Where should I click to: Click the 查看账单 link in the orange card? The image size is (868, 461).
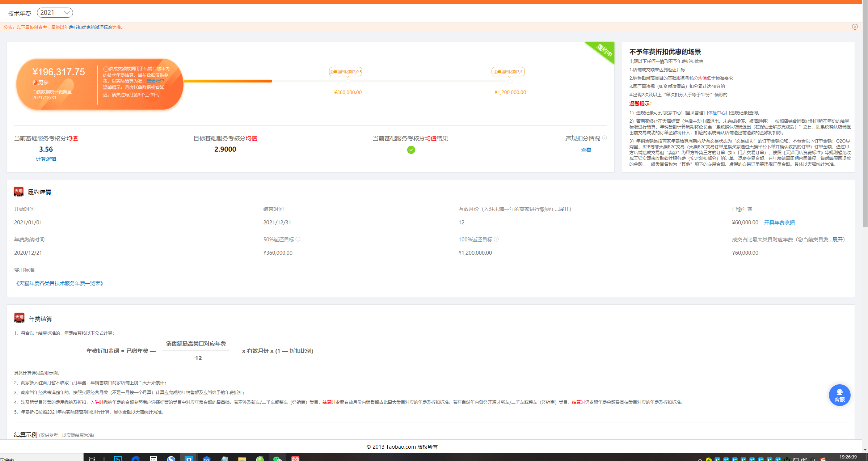coord(155,81)
